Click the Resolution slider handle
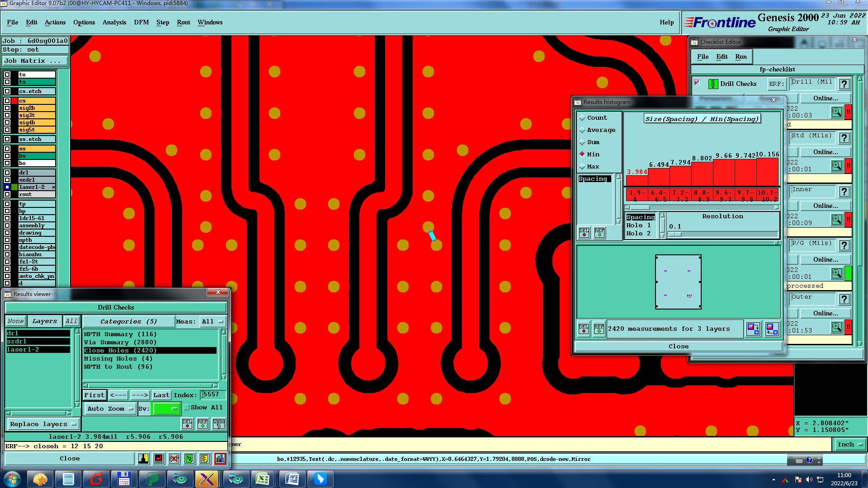Image resolution: width=868 pixels, height=488 pixels. (675, 234)
